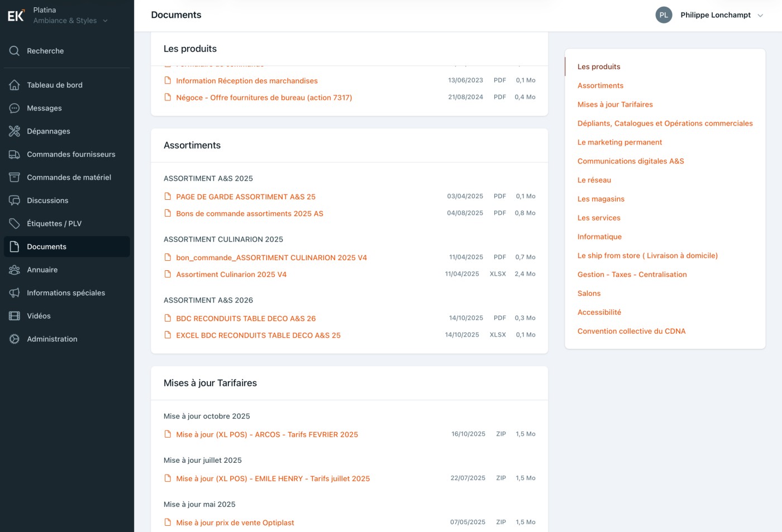The height and width of the screenshot is (532, 782).
Task: Download Assortiment Culinarion 2025 V4 file
Action: pyautogui.click(x=231, y=275)
